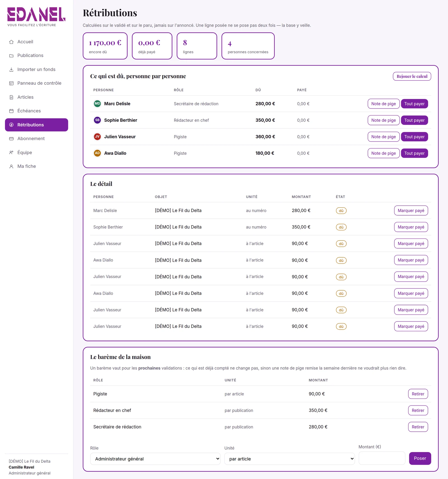Select the Articles document icon
This screenshot has height=479, width=448.
11,97
